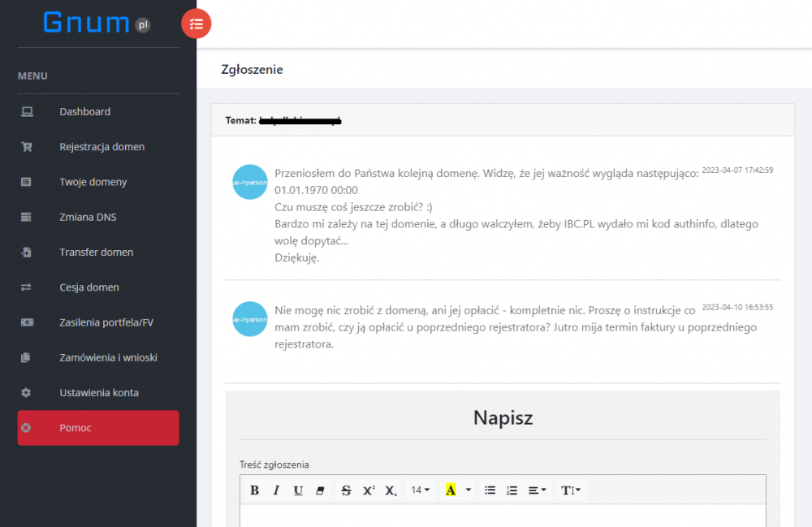Open the text color dropdown arrow
This screenshot has width=812, height=527.
coord(469,490)
